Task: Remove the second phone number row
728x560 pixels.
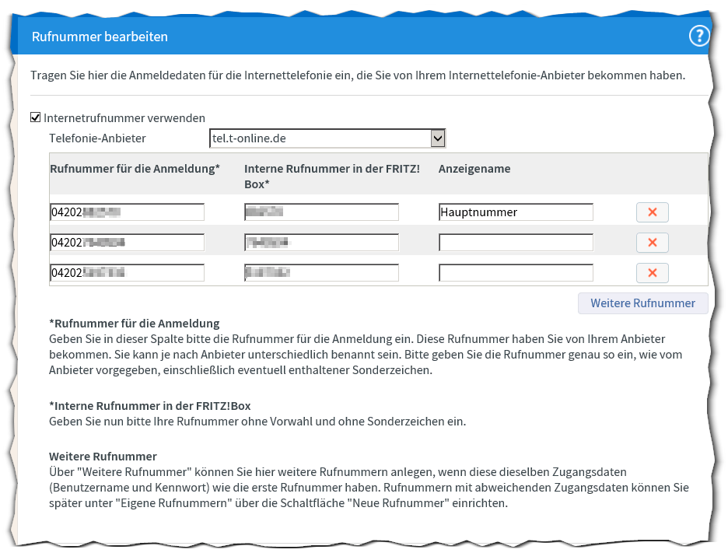Action: point(652,243)
